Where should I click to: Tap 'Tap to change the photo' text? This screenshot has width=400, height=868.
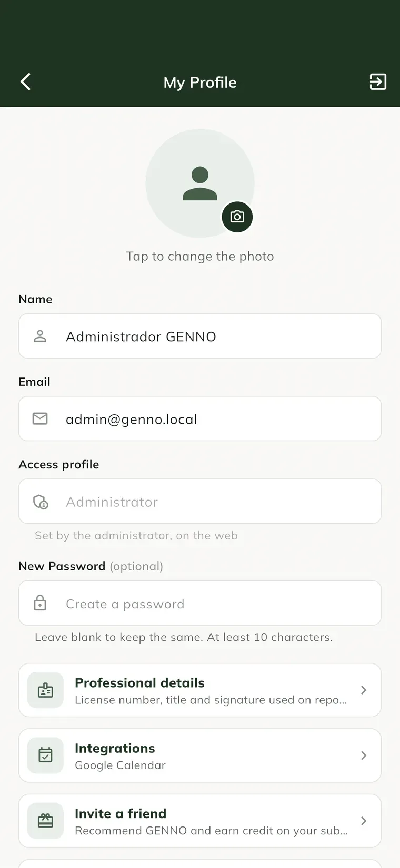pyautogui.click(x=200, y=257)
